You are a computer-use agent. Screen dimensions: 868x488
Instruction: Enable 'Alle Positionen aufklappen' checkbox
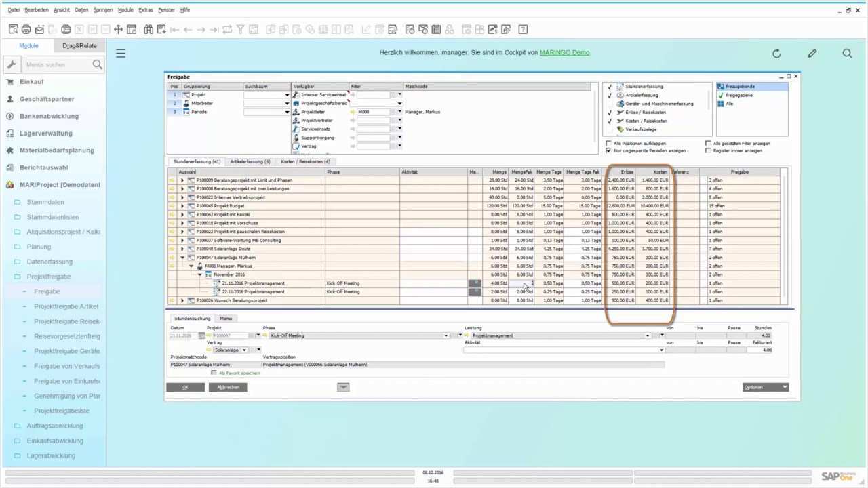pos(608,144)
